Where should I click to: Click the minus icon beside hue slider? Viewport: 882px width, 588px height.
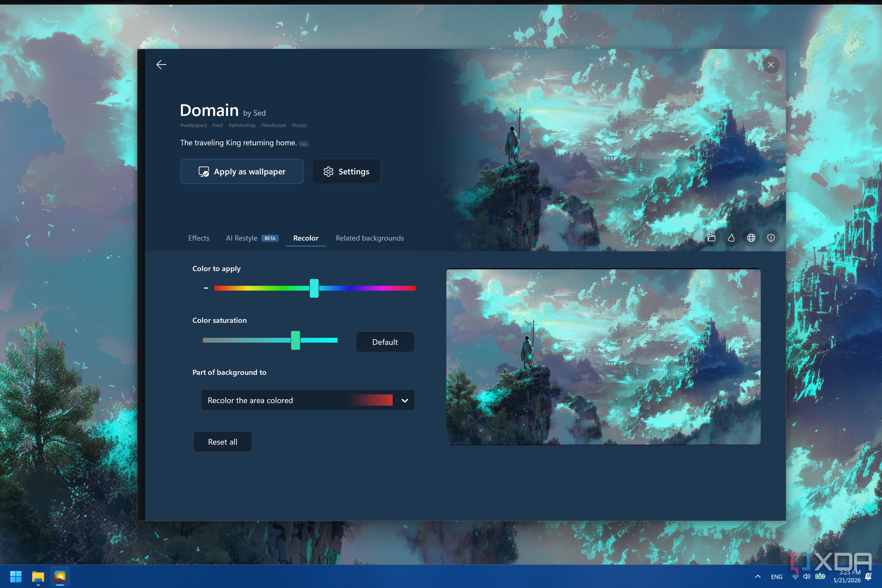point(206,288)
